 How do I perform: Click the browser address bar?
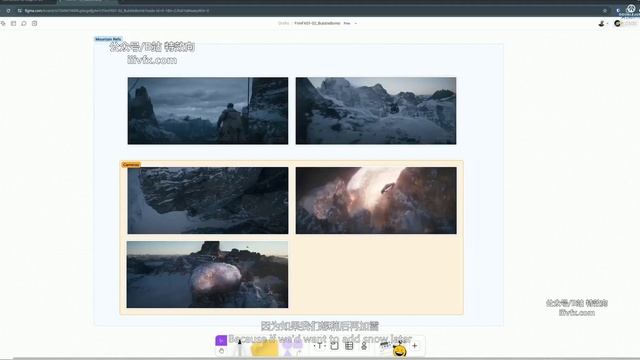(310, 11)
